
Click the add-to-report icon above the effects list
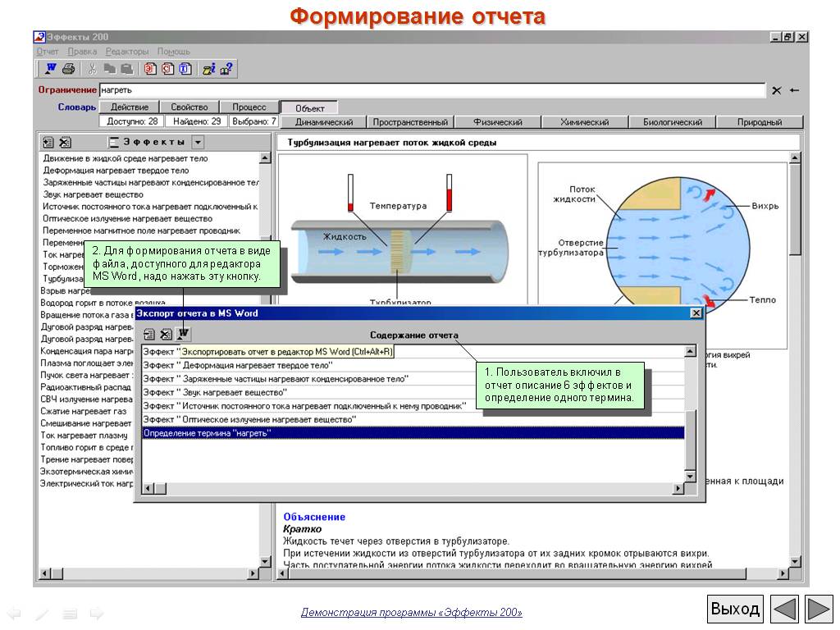click(48, 143)
